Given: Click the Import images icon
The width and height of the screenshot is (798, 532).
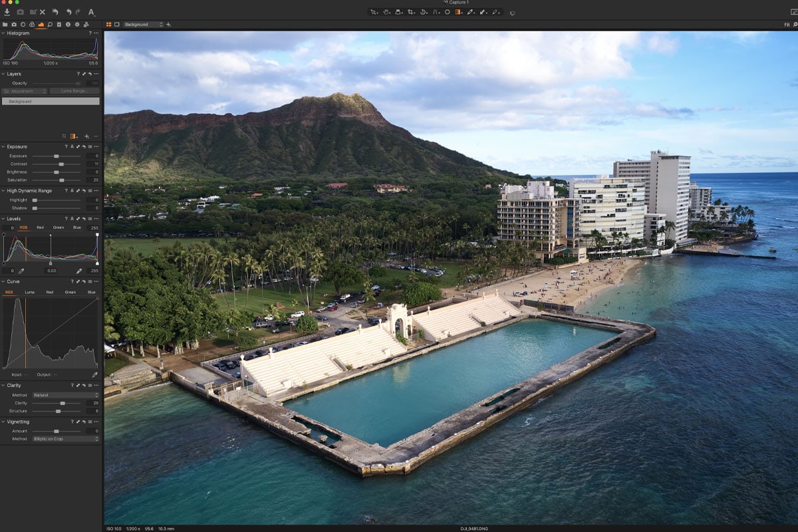Looking at the screenshot, I should (7, 12).
